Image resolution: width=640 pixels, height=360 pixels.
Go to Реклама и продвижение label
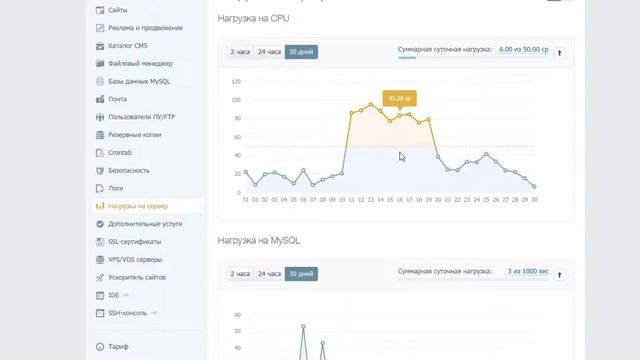(x=145, y=28)
